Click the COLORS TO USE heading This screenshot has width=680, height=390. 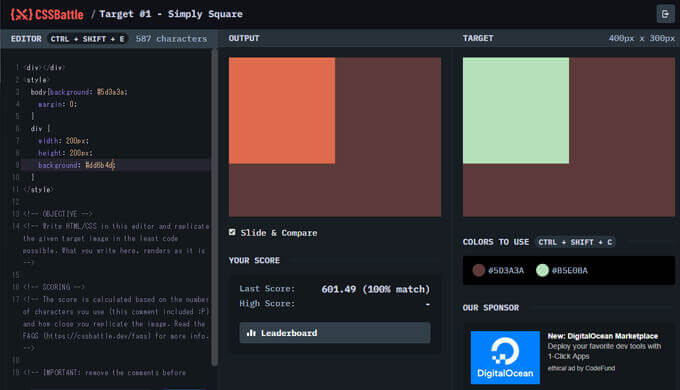[x=496, y=242]
